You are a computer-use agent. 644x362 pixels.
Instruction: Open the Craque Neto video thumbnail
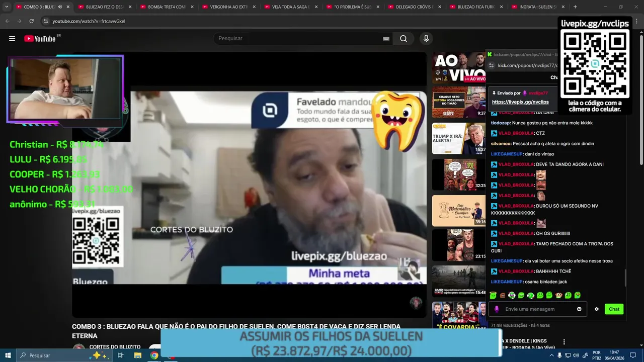(x=459, y=102)
